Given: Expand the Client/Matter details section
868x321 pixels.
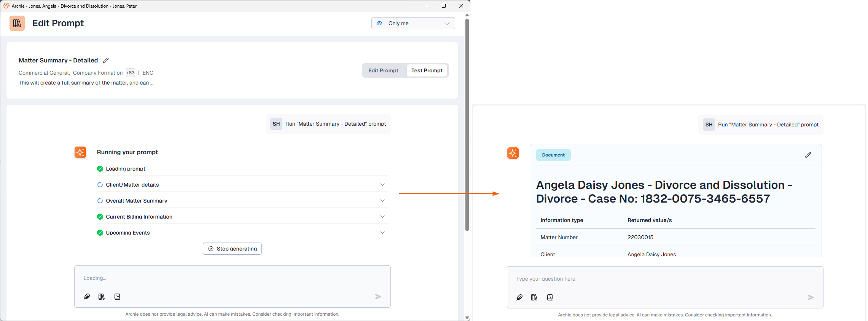Looking at the screenshot, I should [382, 185].
